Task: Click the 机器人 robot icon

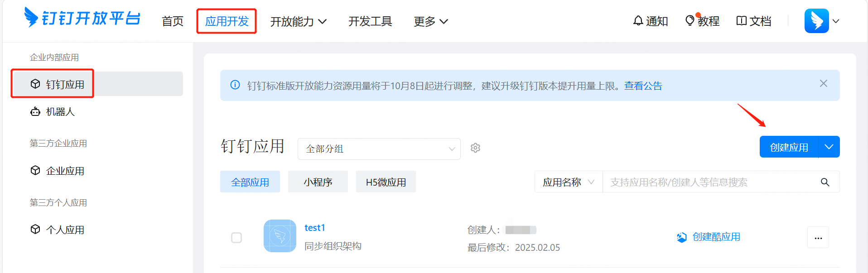Action: 35,111
